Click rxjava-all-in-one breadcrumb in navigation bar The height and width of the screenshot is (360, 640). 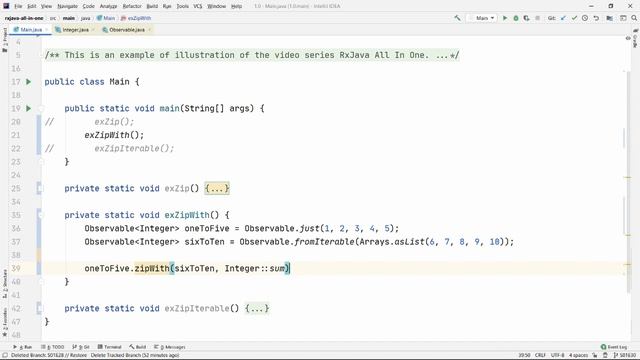tap(24, 18)
